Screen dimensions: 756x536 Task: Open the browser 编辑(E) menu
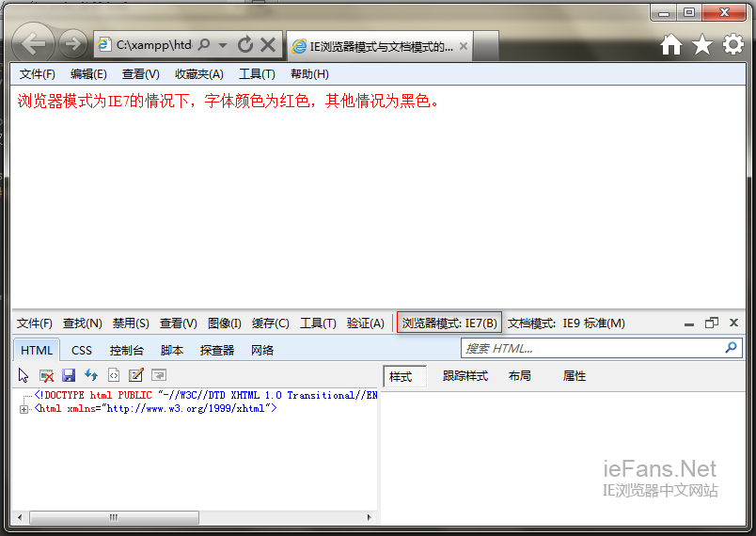pos(88,73)
